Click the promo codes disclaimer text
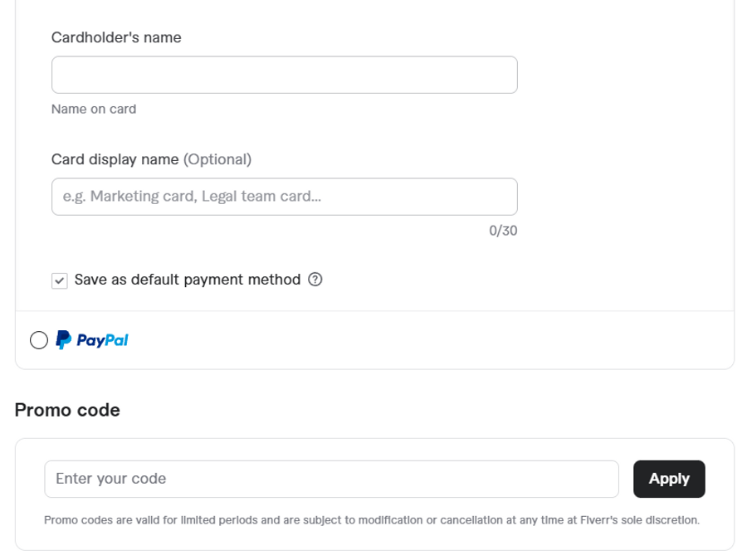The height and width of the screenshot is (560, 747). click(372, 520)
